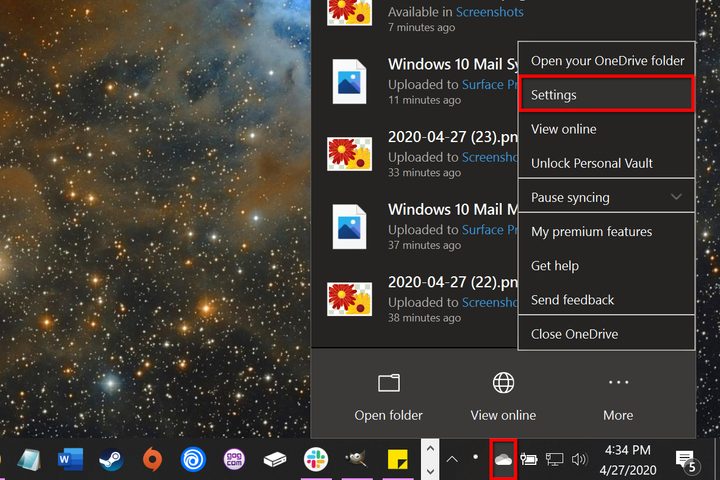Launch GIMP from the taskbar
This screenshot has height=480, width=720.
tap(357, 458)
